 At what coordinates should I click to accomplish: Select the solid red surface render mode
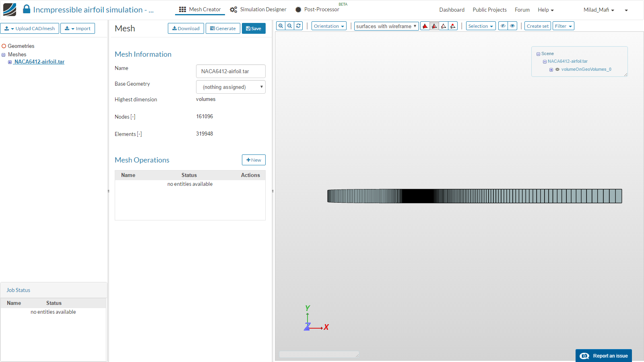[425, 26]
